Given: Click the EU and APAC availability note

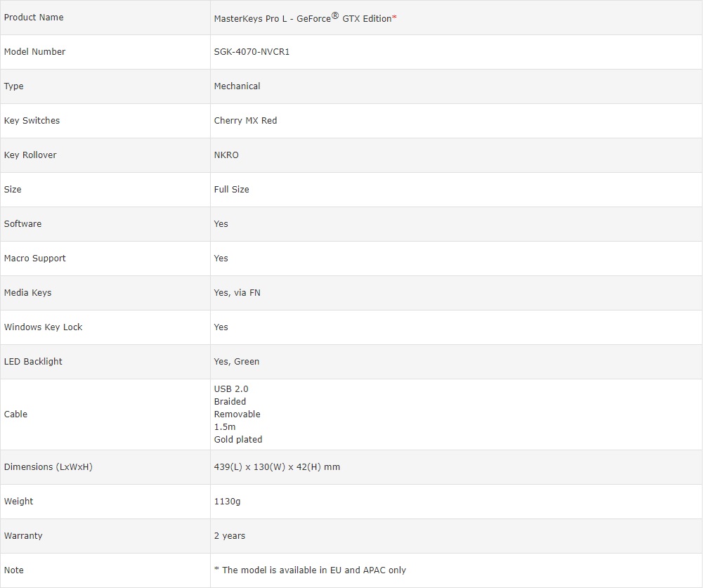Looking at the screenshot, I should click(310, 570).
